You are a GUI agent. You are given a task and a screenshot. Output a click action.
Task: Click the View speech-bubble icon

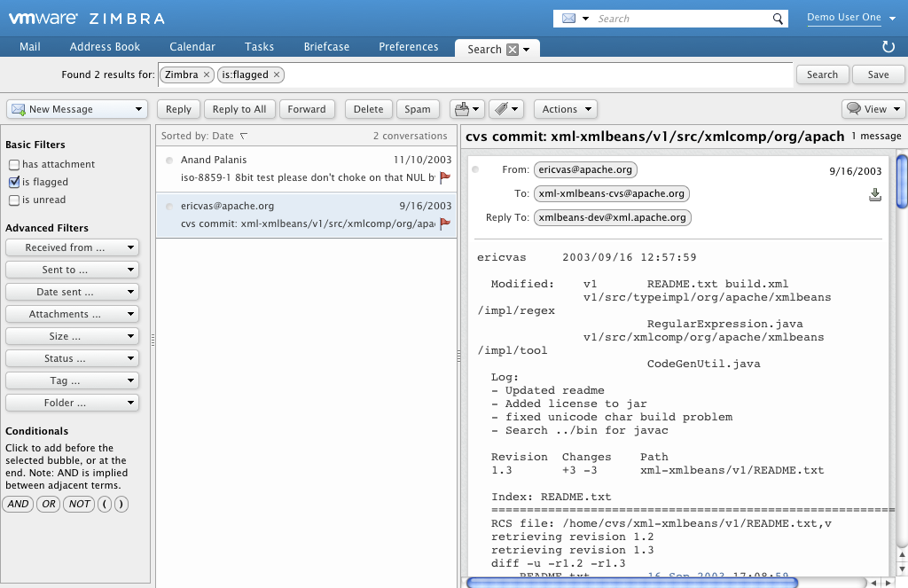(x=854, y=108)
